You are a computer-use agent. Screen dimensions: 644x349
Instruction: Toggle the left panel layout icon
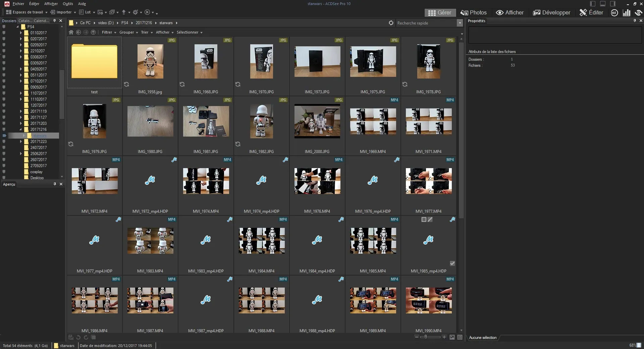pos(593,4)
